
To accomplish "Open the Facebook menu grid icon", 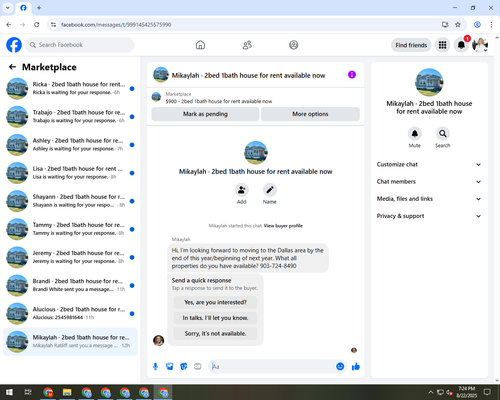I will click(442, 45).
